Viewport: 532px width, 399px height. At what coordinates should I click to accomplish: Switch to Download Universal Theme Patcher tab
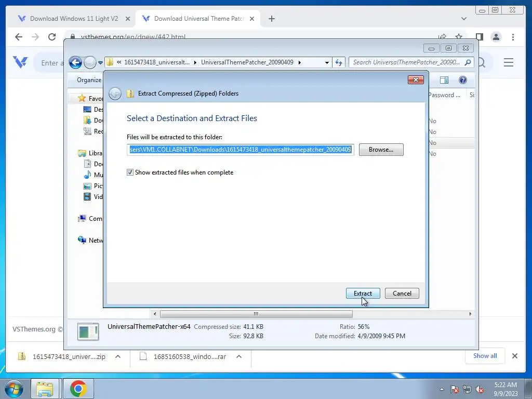point(199,19)
